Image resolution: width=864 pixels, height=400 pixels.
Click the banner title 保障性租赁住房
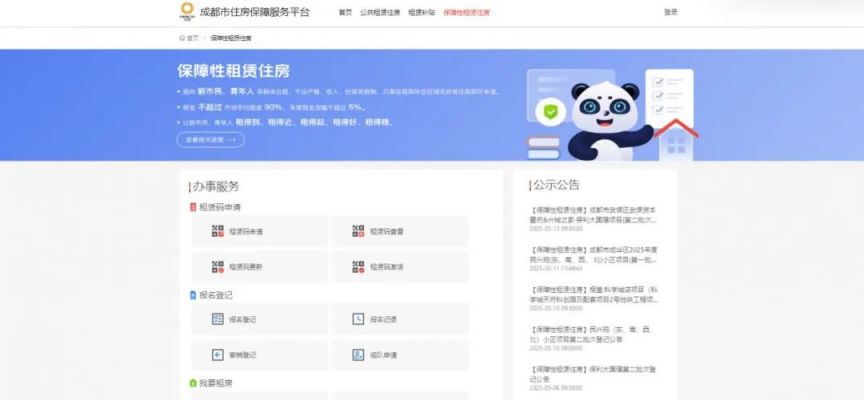point(234,71)
